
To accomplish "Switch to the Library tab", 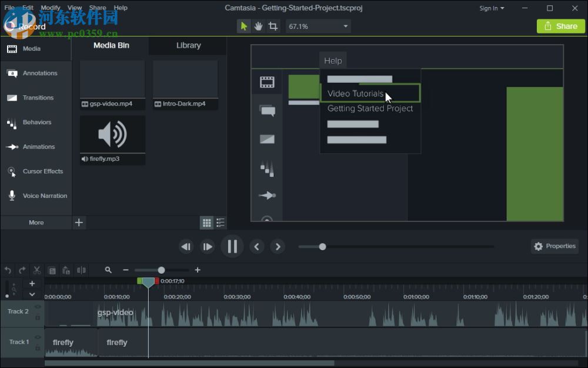I will pos(188,45).
